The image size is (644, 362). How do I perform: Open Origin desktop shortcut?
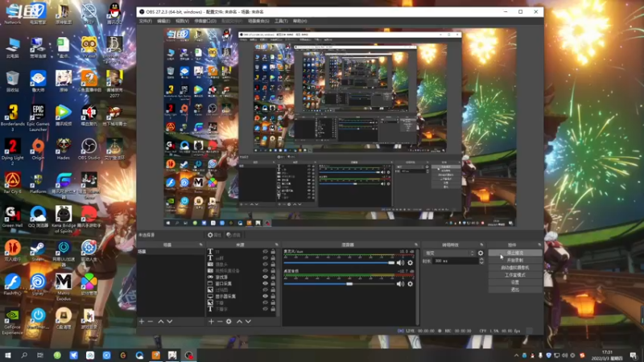(x=38, y=150)
